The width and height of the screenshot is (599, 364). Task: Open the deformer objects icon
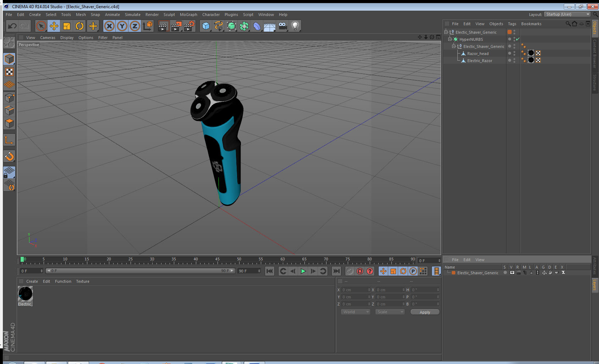[257, 26]
